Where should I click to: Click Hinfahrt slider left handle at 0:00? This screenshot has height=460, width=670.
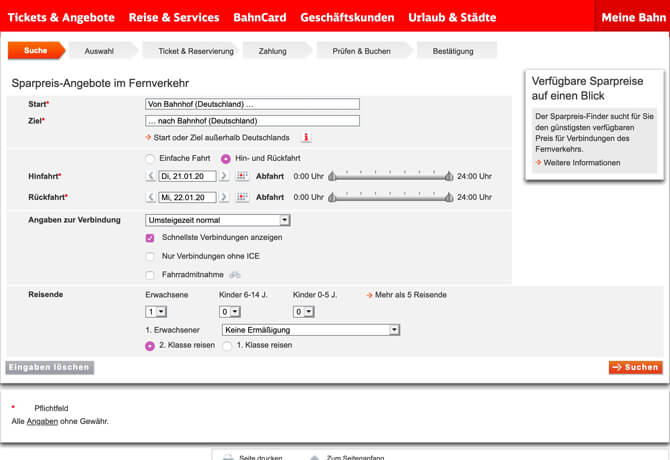pyautogui.click(x=332, y=176)
